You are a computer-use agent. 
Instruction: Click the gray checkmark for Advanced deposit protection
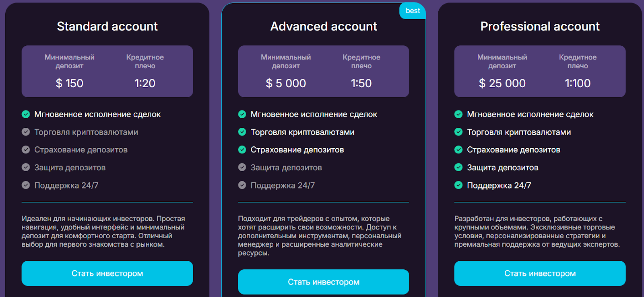click(x=242, y=168)
